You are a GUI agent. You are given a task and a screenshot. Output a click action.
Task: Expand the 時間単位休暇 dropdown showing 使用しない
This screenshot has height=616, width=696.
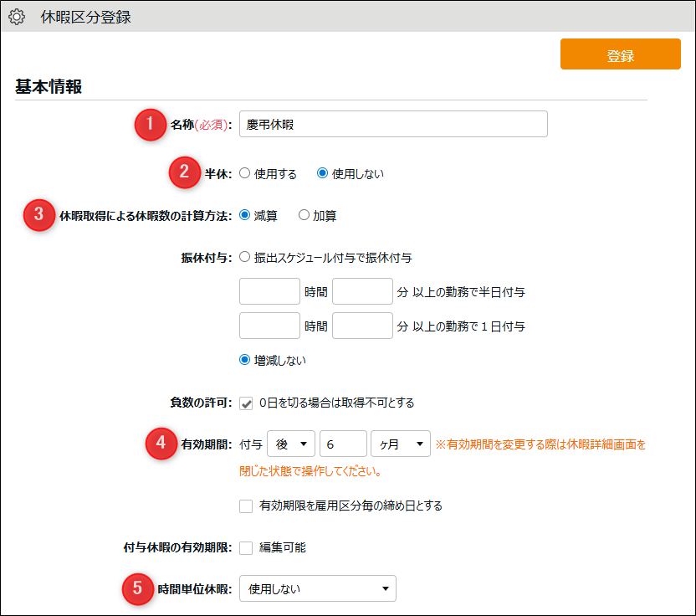click(317, 588)
